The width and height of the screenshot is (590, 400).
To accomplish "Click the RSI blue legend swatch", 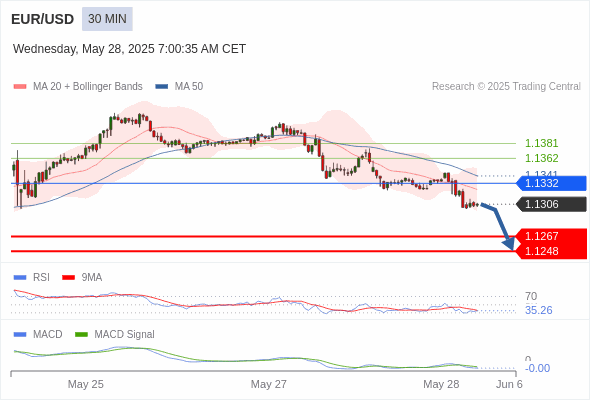I will (20, 278).
